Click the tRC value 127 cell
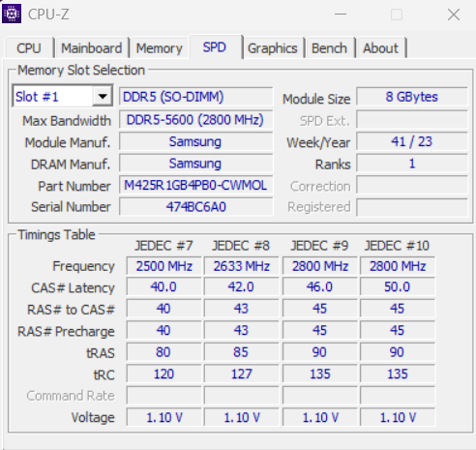The width and height of the screenshot is (476, 450). pos(241,374)
